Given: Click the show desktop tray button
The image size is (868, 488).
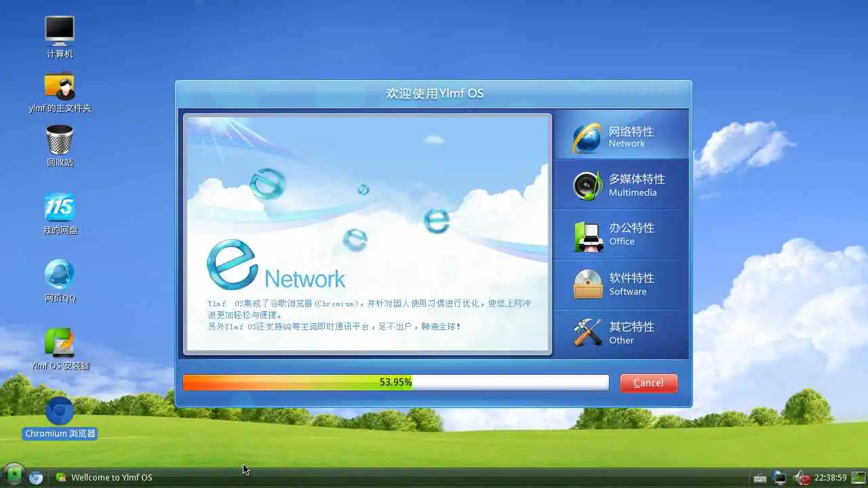Looking at the screenshot, I should pos(859,478).
